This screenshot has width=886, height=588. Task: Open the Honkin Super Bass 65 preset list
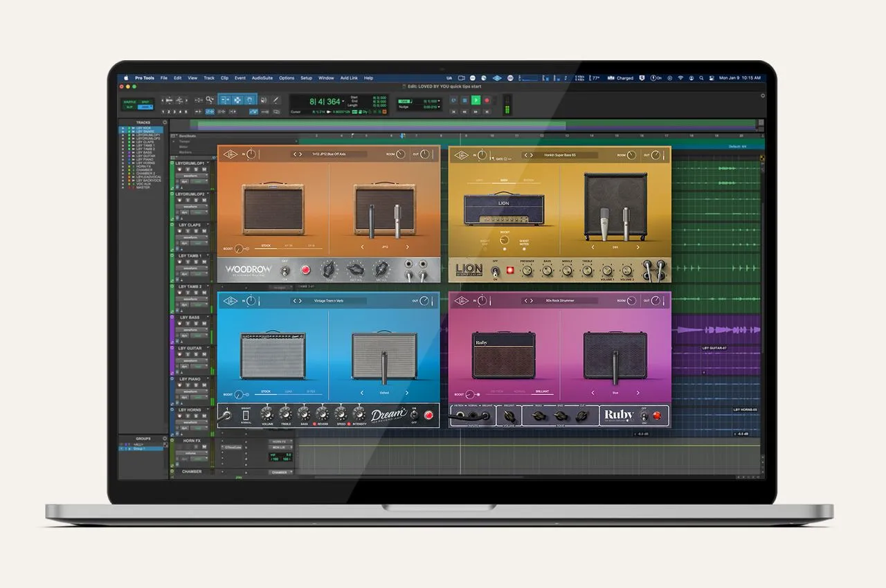coord(559,155)
